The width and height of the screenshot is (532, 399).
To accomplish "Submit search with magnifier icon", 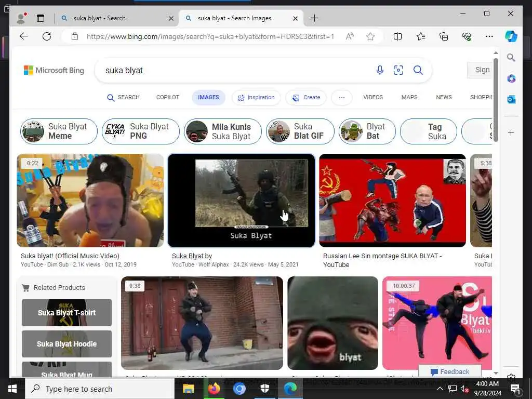I will [x=418, y=70].
